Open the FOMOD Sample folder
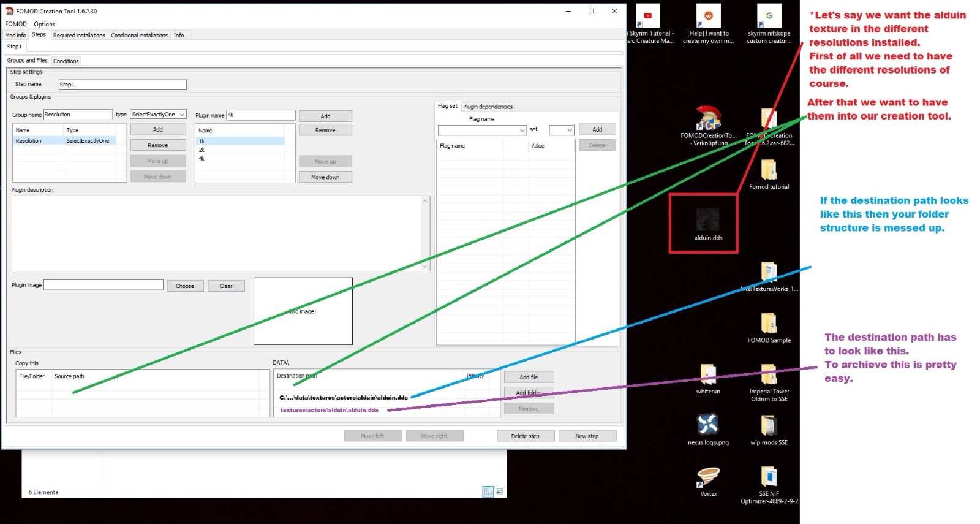The height and width of the screenshot is (524, 980). [x=769, y=324]
